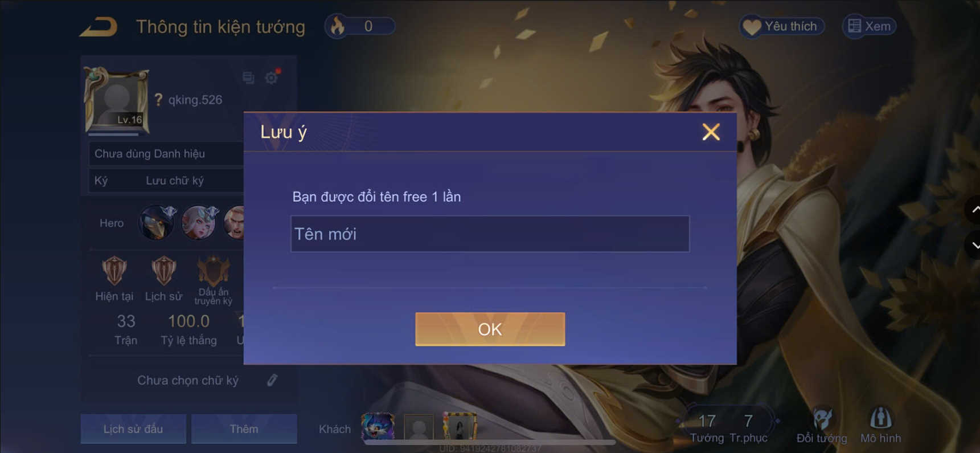The image size is (980, 453).
Task: Switch to the Lịch sử đấu tab
Action: pos(133,428)
